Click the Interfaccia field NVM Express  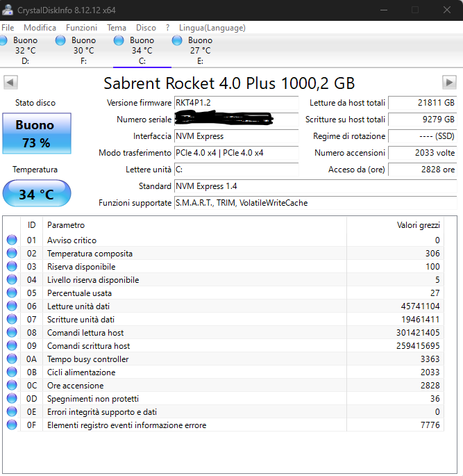click(x=237, y=136)
